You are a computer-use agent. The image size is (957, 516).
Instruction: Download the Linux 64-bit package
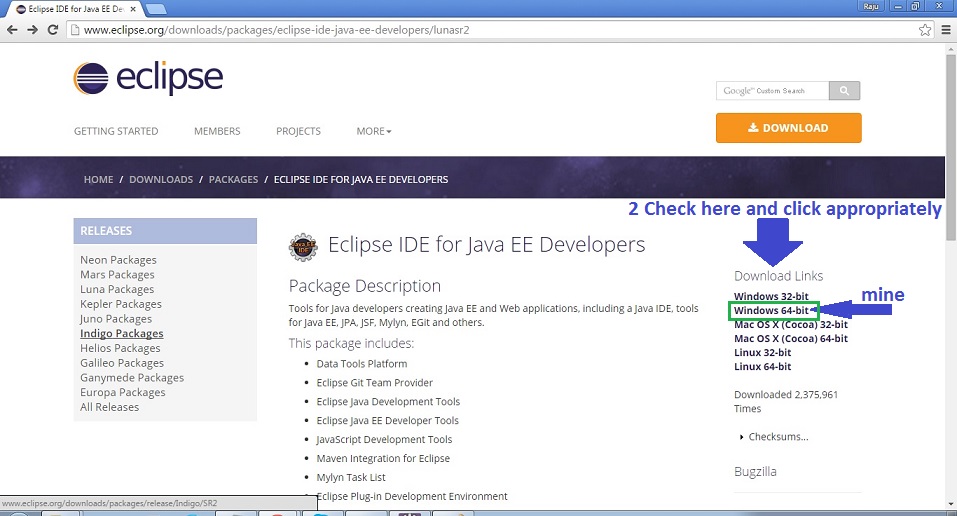(762, 366)
